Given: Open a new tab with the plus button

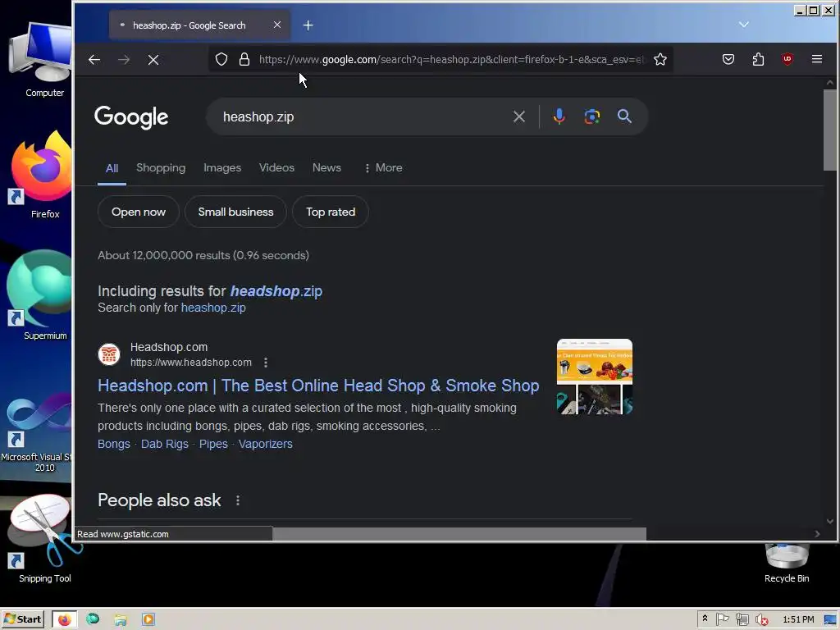Looking at the screenshot, I should click(308, 25).
